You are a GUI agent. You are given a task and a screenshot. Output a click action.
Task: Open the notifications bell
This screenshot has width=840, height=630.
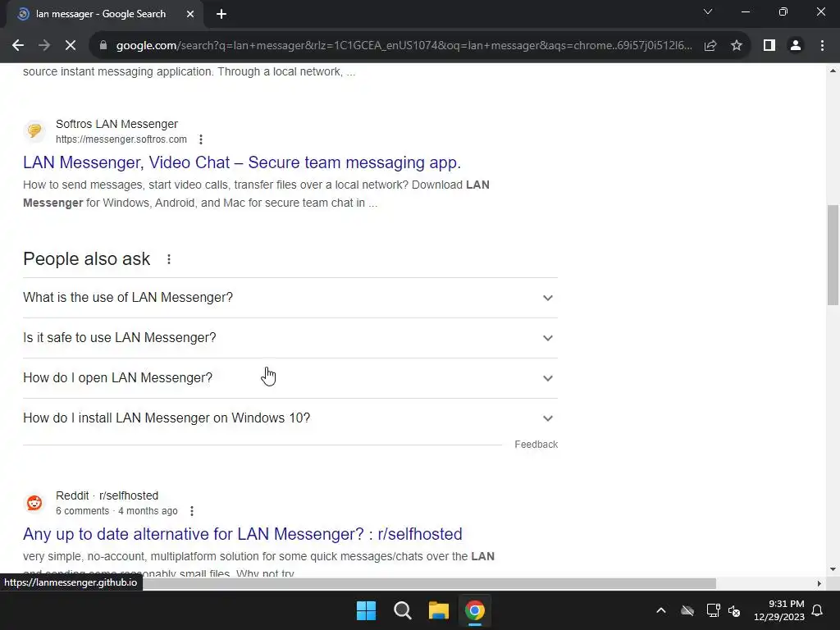click(x=818, y=610)
